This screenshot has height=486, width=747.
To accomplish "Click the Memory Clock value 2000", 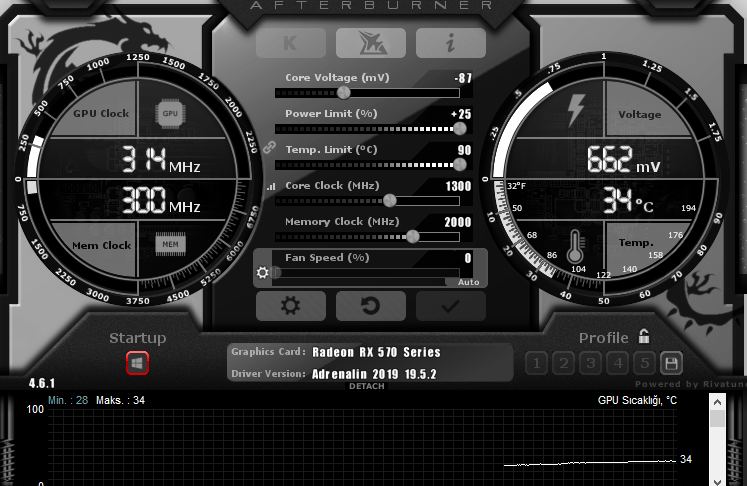I will point(458,222).
